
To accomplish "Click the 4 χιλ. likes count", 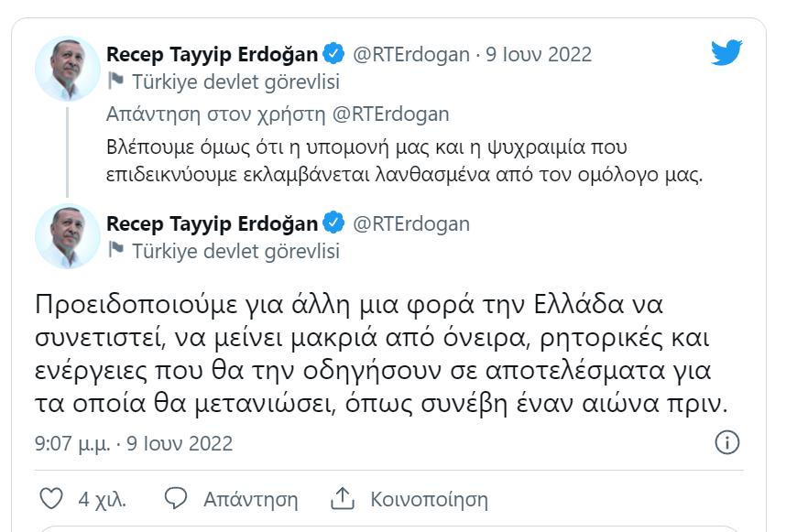I will click(x=103, y=499).
